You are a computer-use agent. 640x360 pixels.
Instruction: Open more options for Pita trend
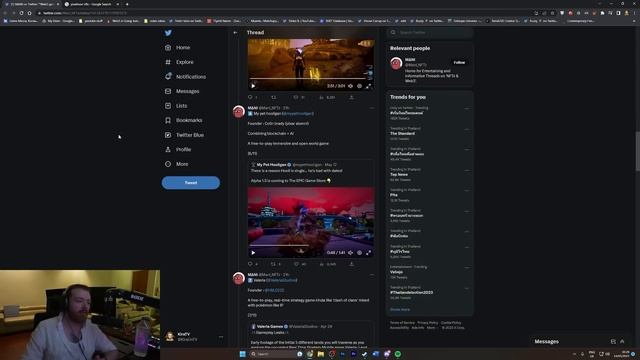(467, 190)
